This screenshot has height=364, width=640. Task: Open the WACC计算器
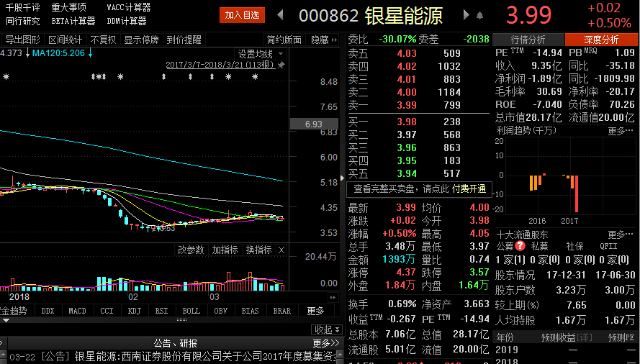click(129, 7)
